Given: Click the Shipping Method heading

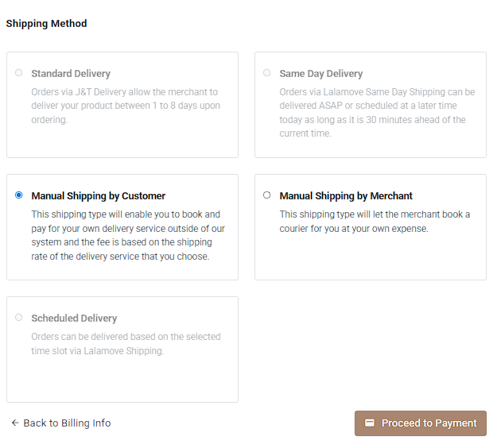Looking at the screenshot, I should (x=46, y=24).
